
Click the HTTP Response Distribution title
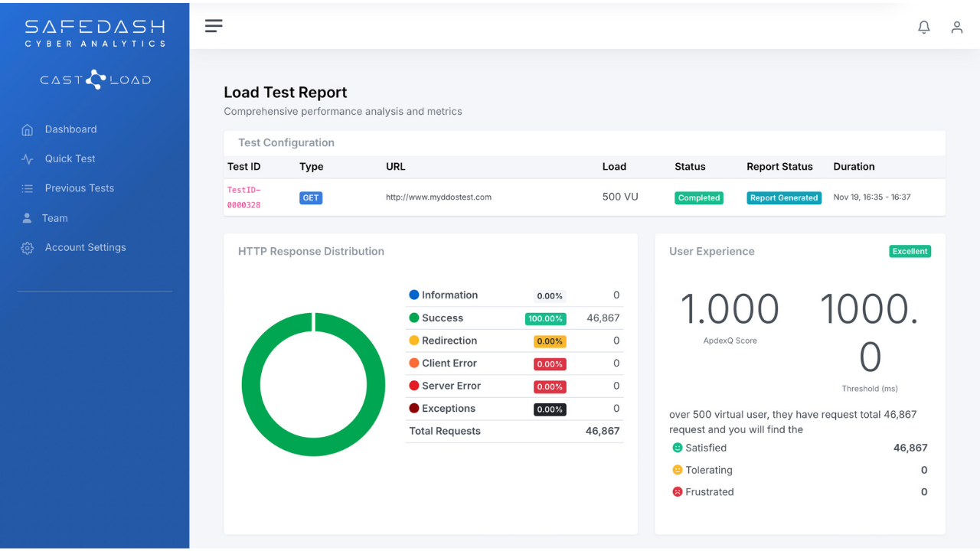tap(311, 251)
